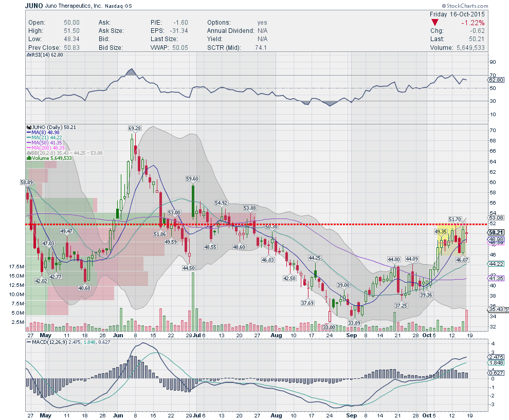Click the MA(21) legend entry

44,138
